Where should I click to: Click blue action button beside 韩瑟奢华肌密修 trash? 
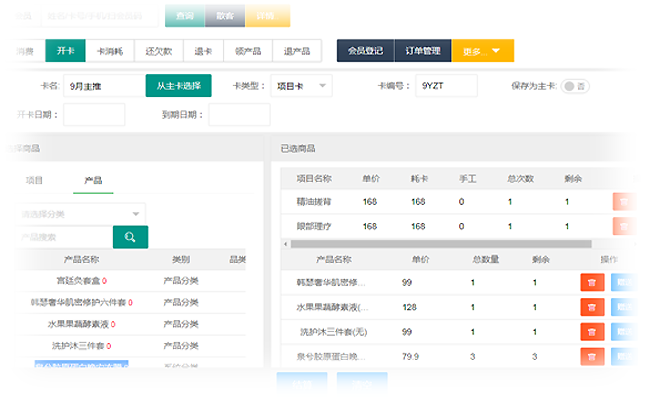(x=620, y=282)
